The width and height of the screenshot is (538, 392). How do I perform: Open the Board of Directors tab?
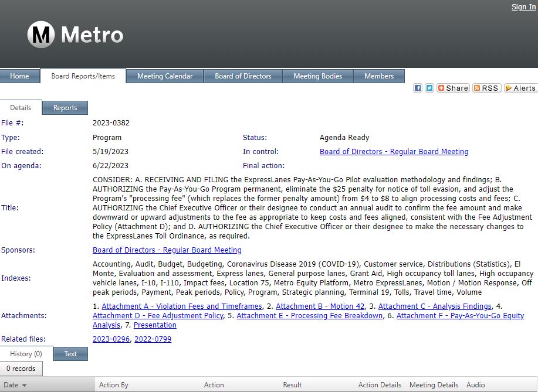pyautogui.click(x=243, y=76)
